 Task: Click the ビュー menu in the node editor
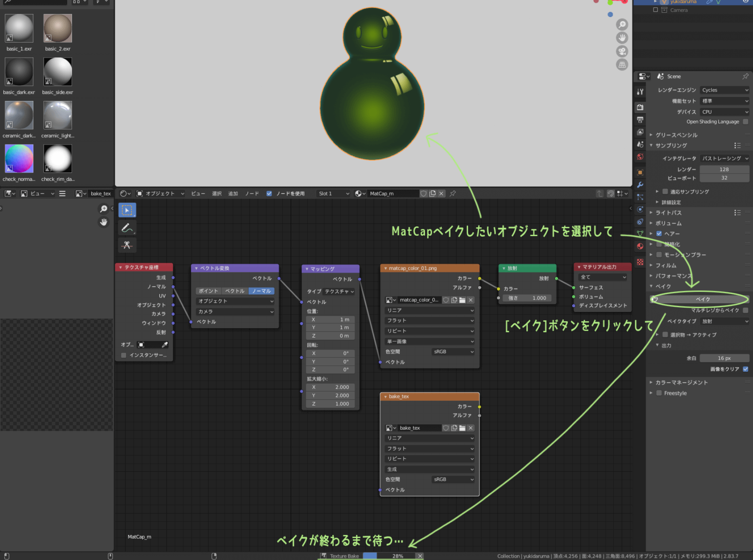[x=198, y=193]
